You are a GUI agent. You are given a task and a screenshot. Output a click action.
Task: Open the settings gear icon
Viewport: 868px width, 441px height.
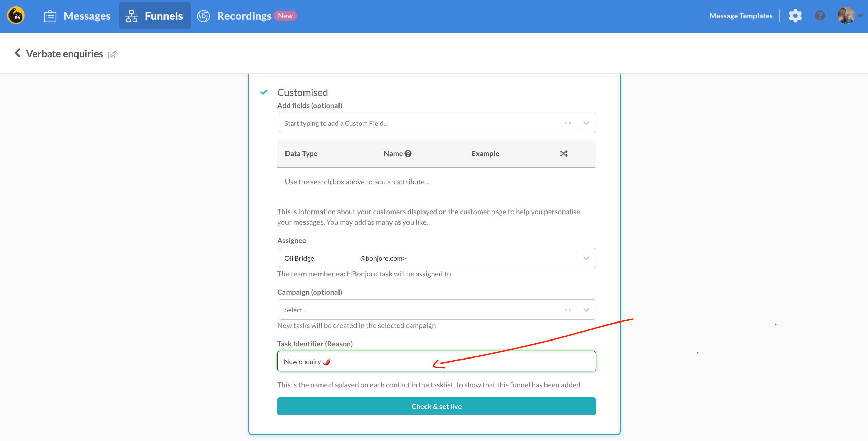coord(795,16)
